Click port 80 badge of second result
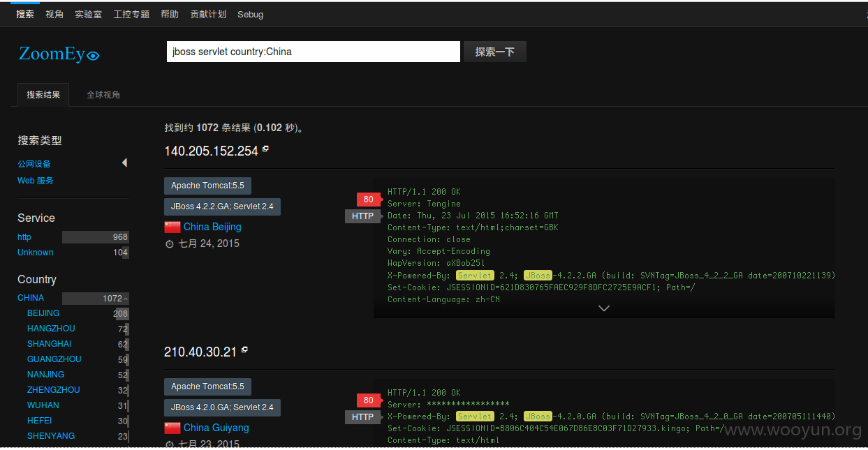Viewport: 868px width, 450px height. [369, 400]
